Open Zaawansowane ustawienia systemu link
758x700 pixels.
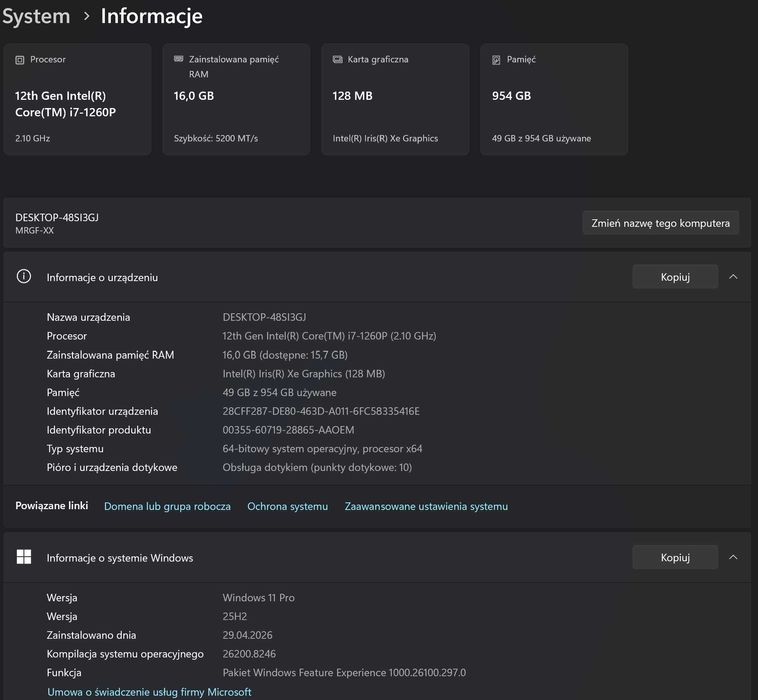click(426, 506)
